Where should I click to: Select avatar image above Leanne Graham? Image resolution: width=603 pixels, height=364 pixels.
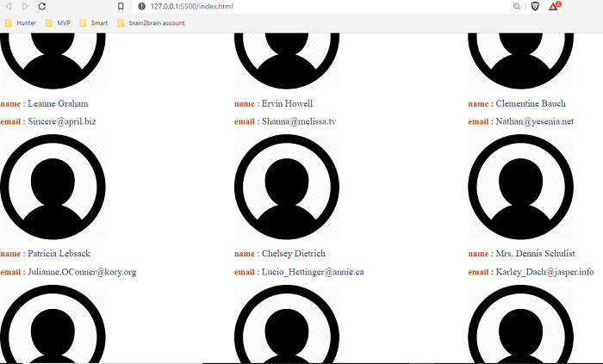click(x=53, y=60)
